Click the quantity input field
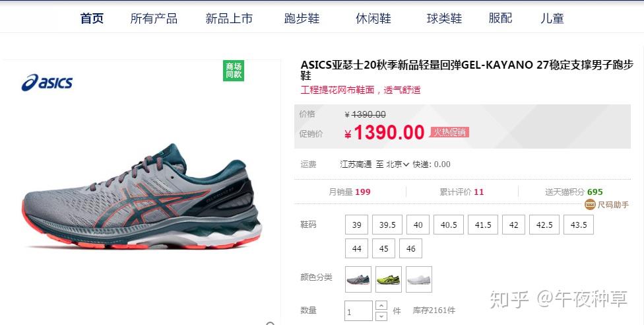This screenshot has height=325, width=644. (358, 311)
